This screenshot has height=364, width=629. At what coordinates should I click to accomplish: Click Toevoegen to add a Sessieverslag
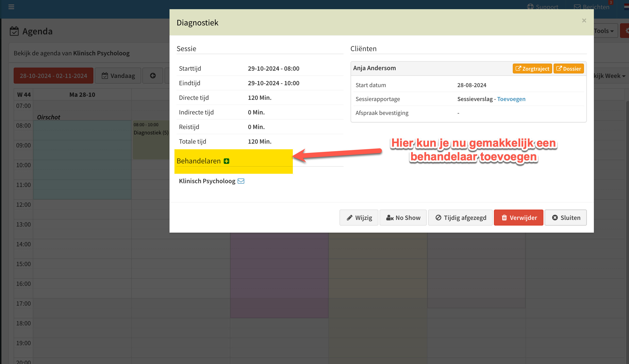511,99
